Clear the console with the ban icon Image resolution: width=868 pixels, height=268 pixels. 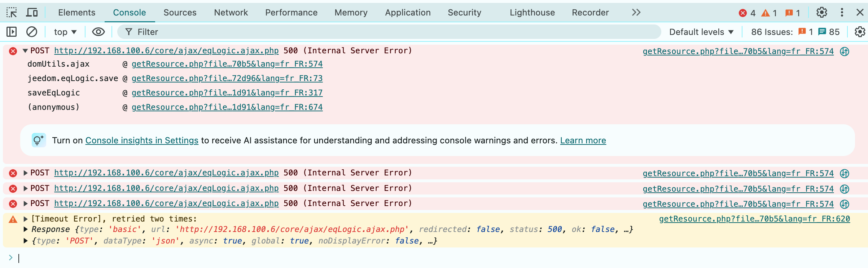32,32
